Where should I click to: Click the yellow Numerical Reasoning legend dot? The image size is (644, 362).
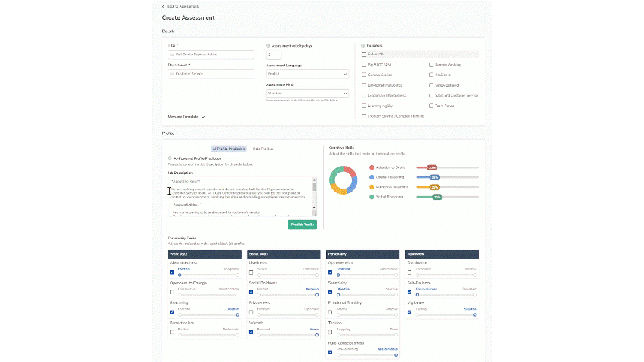[x=371, y=187]
